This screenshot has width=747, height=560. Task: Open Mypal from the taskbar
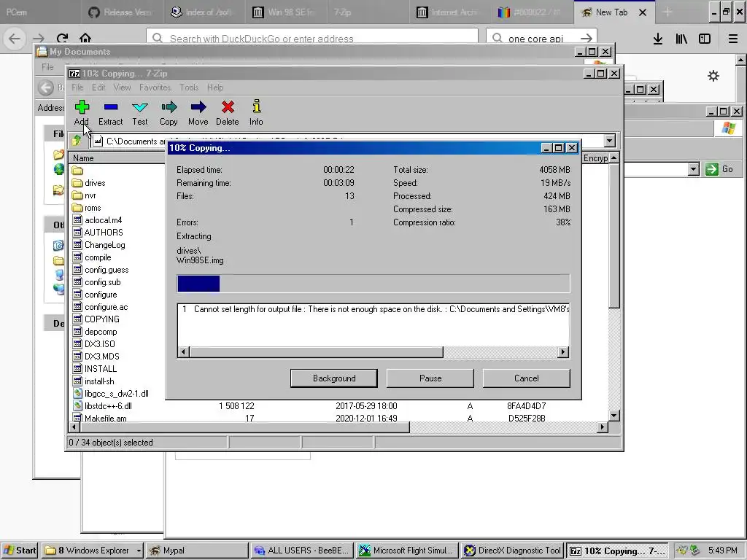point(197,551)
